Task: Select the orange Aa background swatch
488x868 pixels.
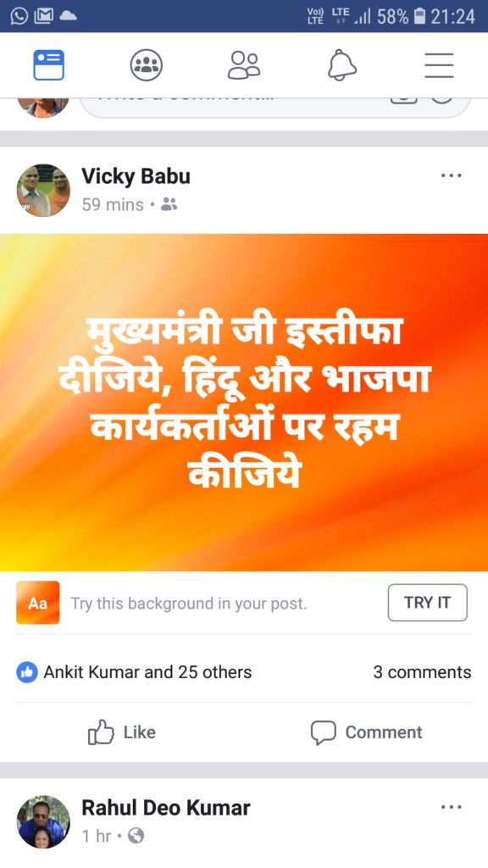Action: 37,603
